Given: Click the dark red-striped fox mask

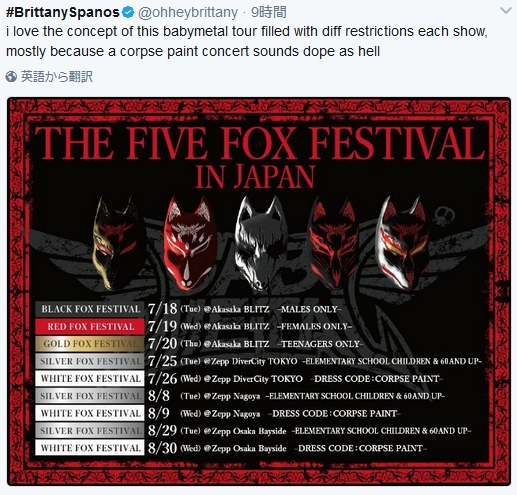Looking at the screenshot, I should [x=333, y=242].
